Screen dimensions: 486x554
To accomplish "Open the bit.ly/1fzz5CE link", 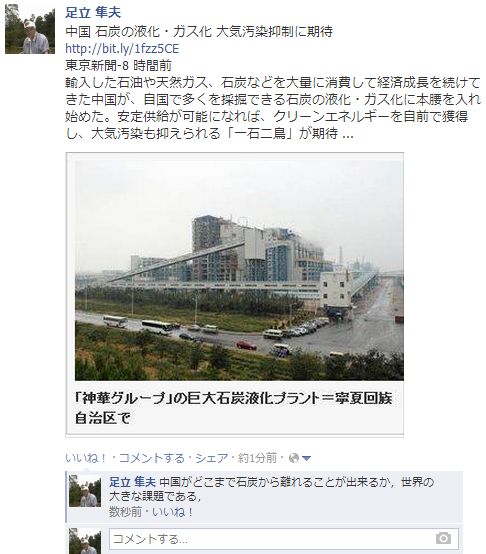I will click(x=122, y=48).
